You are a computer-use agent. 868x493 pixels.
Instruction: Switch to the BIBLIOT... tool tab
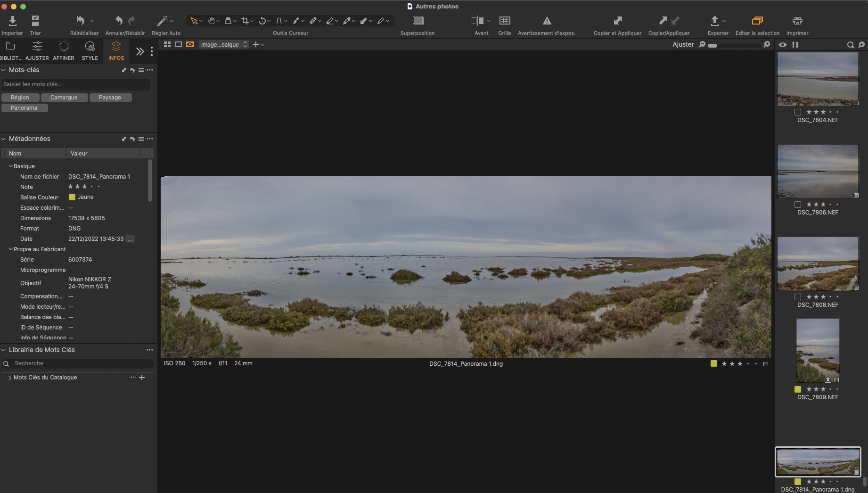coord(10,51)
